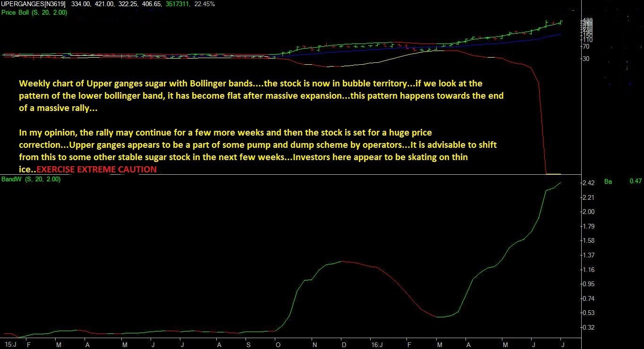
Task: Click the 70 tick on price scale
Action: (586, 47)
